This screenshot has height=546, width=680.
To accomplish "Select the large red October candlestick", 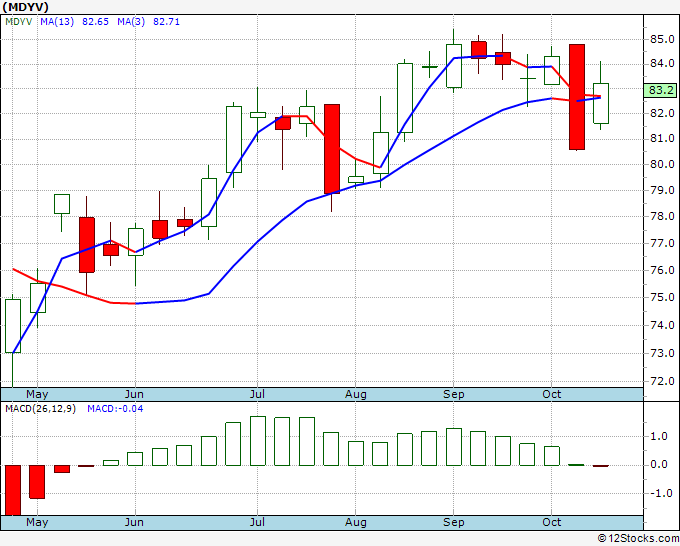I will click(577, 97).
